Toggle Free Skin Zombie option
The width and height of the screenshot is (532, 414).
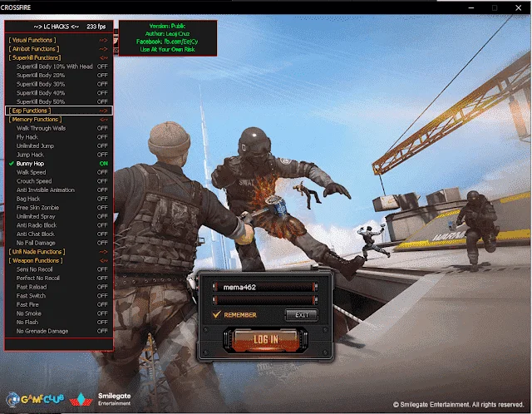(59, 208)
